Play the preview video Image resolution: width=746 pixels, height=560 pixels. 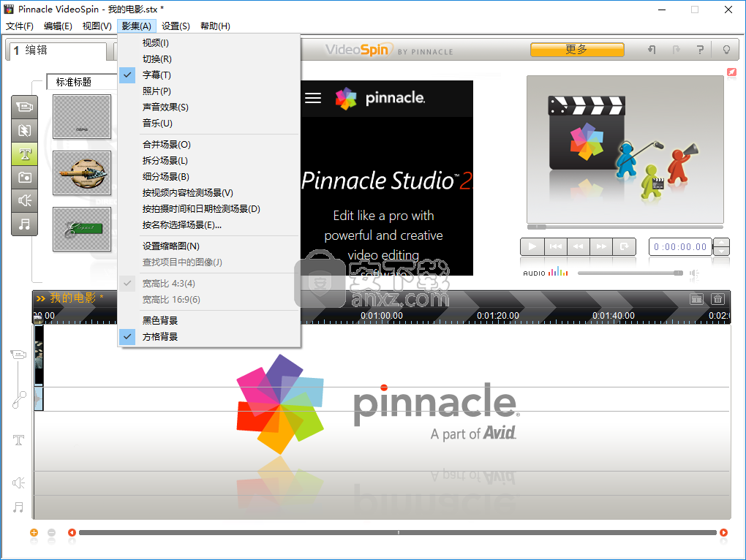(532, 246)
